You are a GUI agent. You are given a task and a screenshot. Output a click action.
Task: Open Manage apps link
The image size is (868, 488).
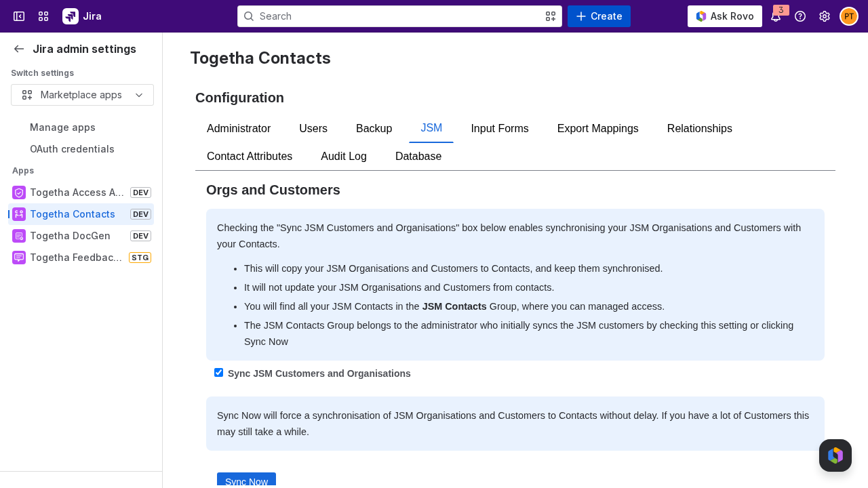coord(62,127)
